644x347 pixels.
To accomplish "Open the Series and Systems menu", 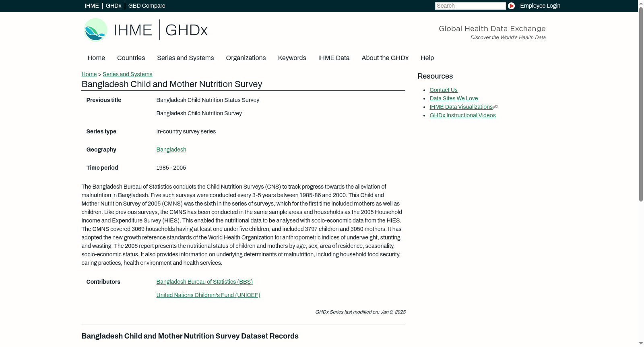I will pos(185,58).
